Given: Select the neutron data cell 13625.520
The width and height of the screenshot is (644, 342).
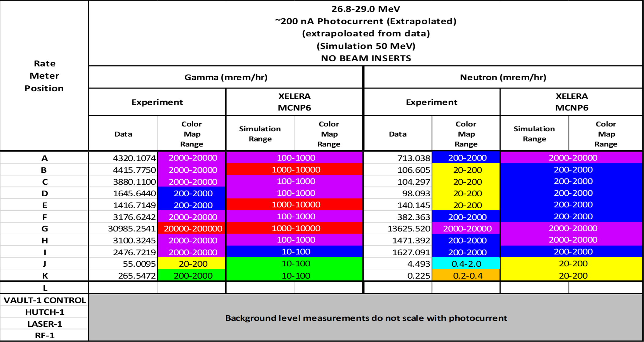Looking at the screenshot, I should click(x=398, y=228).
